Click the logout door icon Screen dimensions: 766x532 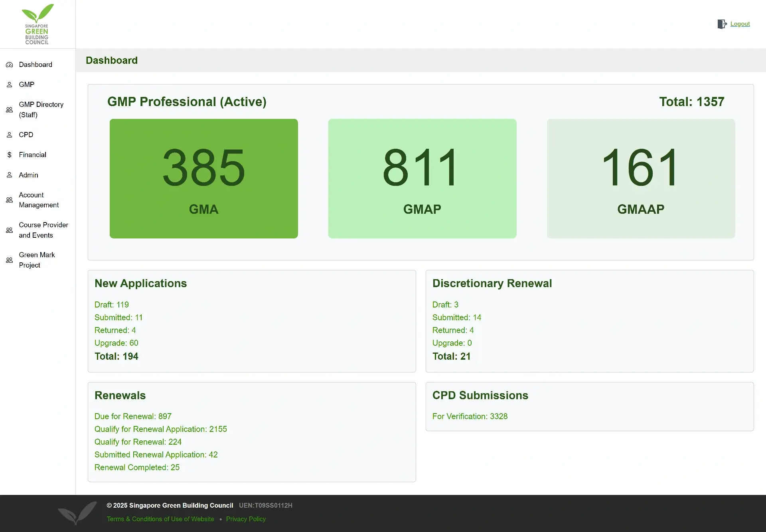(722, 24)
